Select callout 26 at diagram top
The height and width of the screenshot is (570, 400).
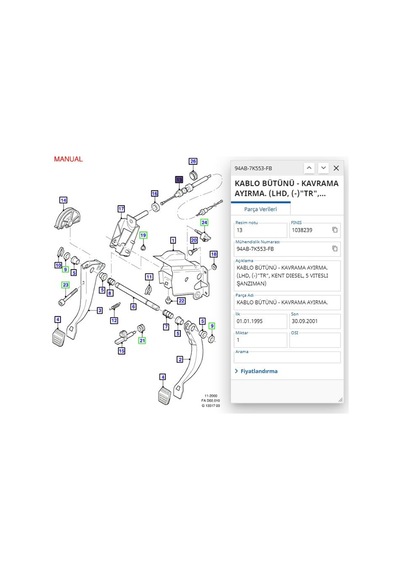tap(193, 161)
